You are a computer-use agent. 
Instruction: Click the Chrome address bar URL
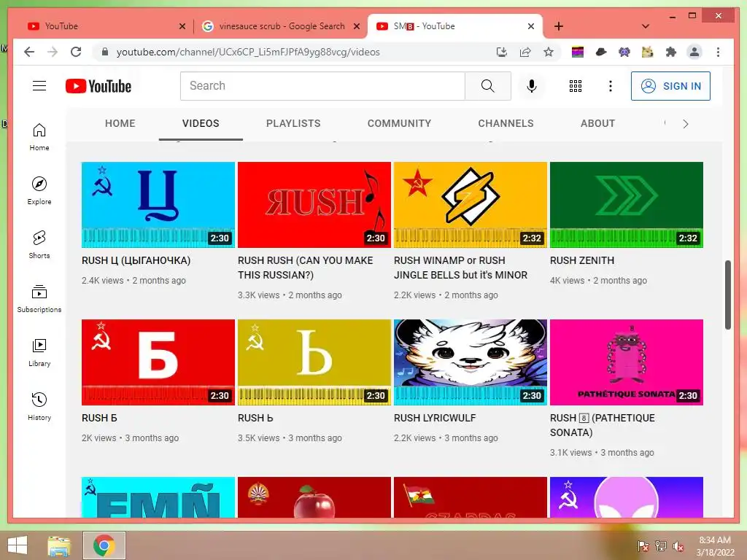[x=248, y=52]
